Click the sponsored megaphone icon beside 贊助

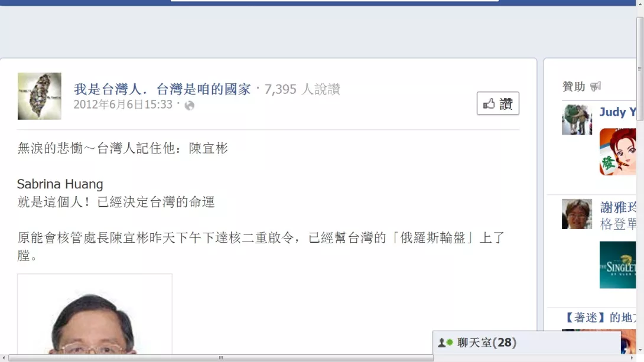pos(595,86)
